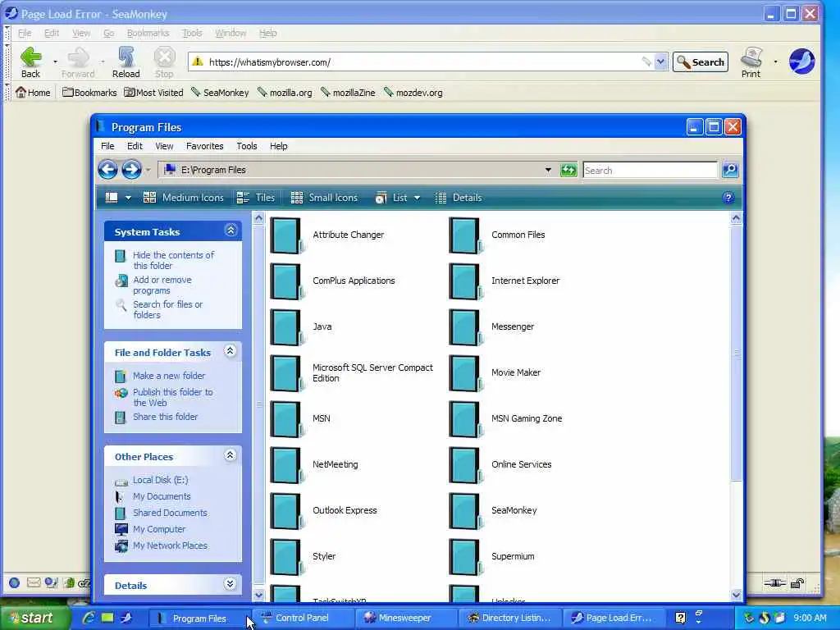Collapse the Other Places panel
Screen dimensions: 840x630
pos(231,455)
